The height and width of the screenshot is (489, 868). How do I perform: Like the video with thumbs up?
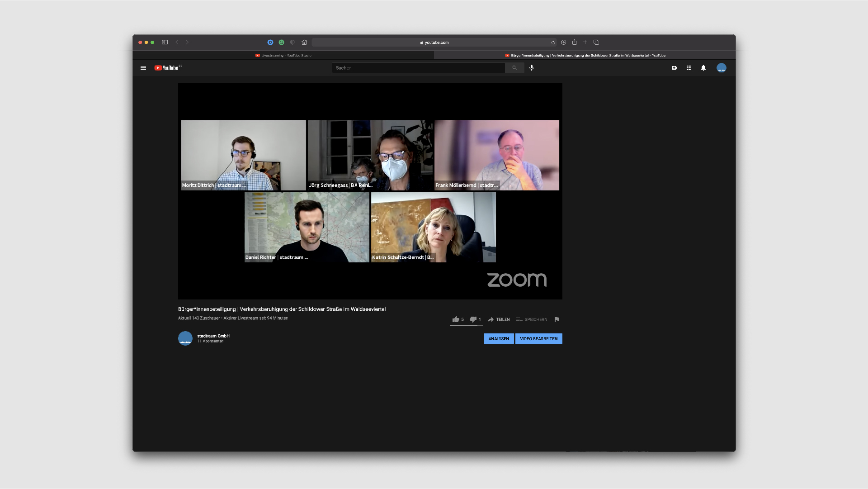coord(458,319)
